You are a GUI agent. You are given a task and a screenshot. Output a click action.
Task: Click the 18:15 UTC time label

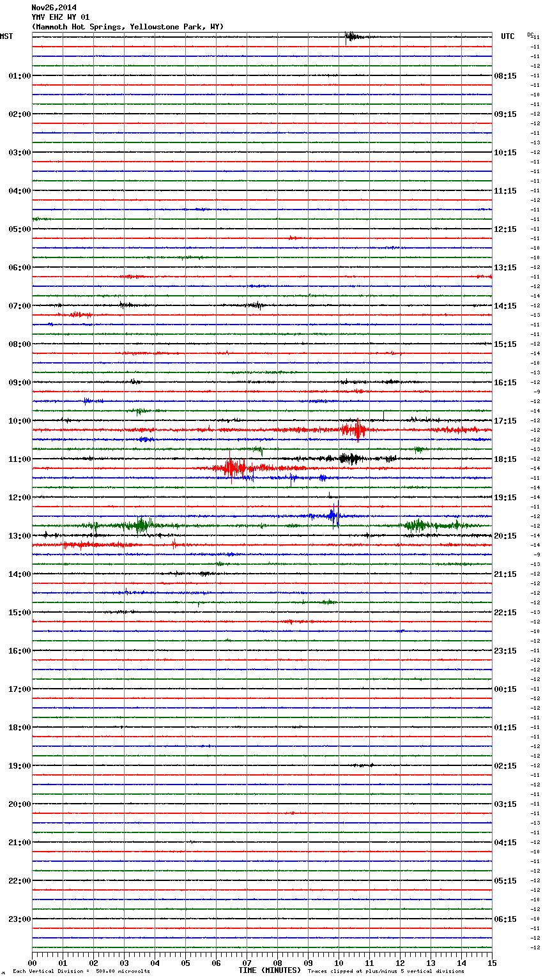pyautogui.click(x=505, y=459)
